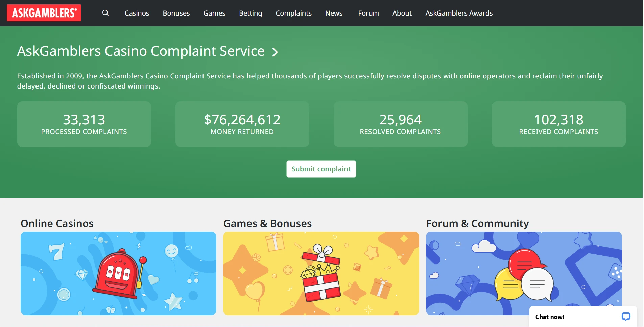The height and width of the screenshot is (327, 644).
Task: Open the Betting menu
Action: (251, 13)
